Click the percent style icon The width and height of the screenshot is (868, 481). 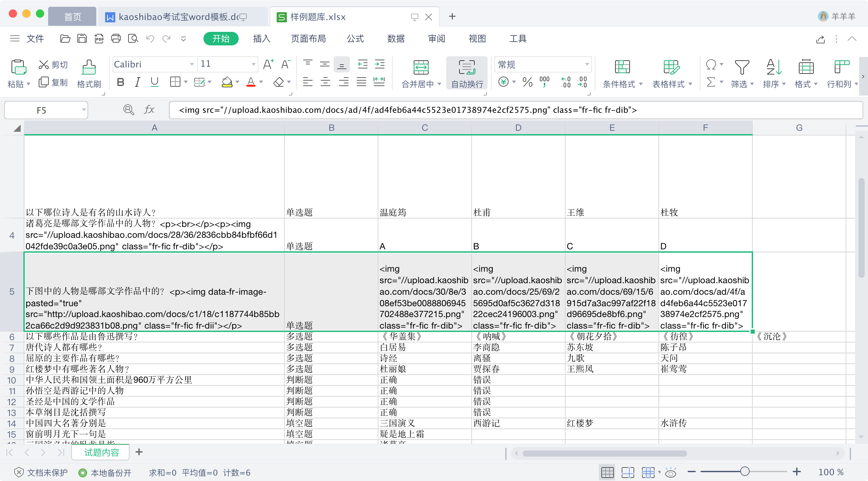527,82
